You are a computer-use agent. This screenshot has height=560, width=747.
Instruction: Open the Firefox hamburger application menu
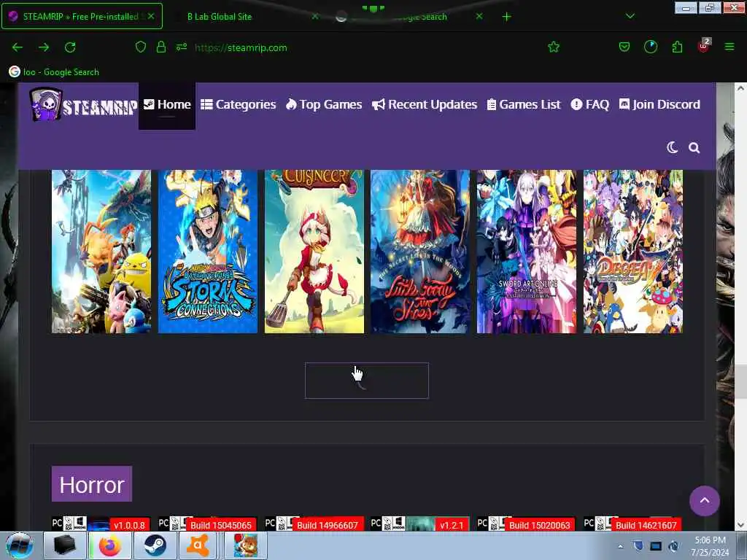pyautogui.click(x=729, y=47)
